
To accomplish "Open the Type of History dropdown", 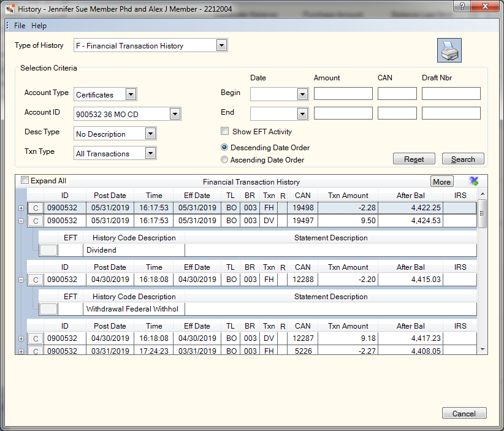I will point(221,45).
